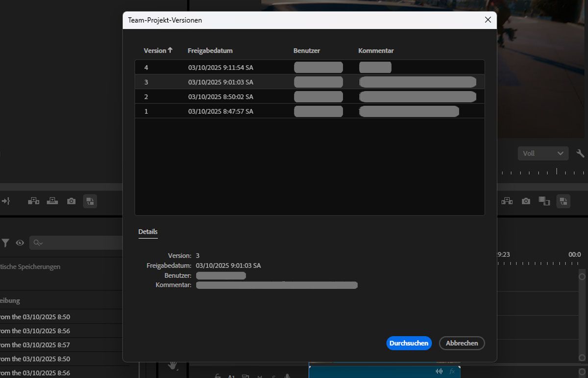Mute the audio track with the M toggle
The width and height of the screenshot is (588, 378).
(x=259, y=377)
